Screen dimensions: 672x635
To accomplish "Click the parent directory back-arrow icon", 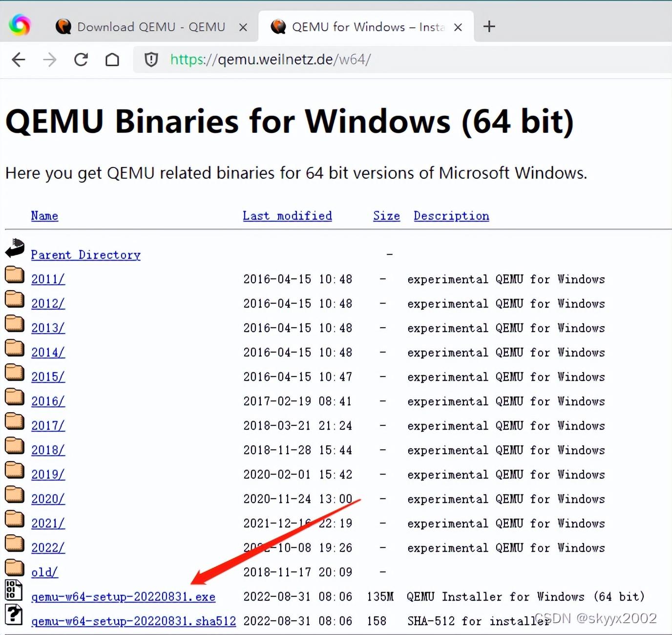I will pyautogui.click(x=15, y=248).
